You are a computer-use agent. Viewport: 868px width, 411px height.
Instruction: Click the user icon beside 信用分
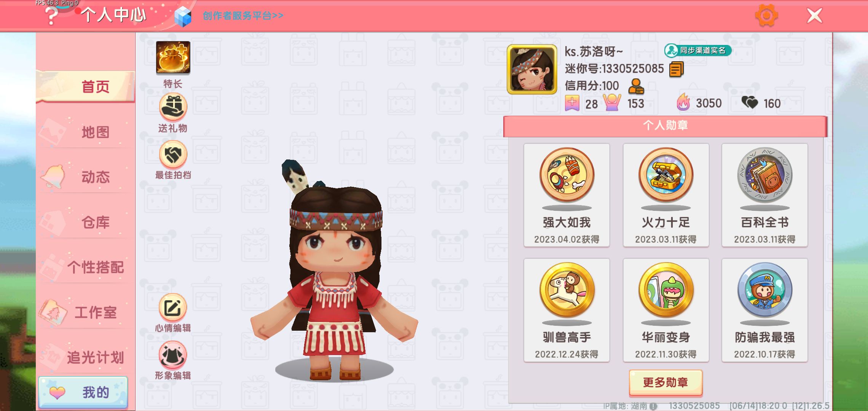coord(636,86)
